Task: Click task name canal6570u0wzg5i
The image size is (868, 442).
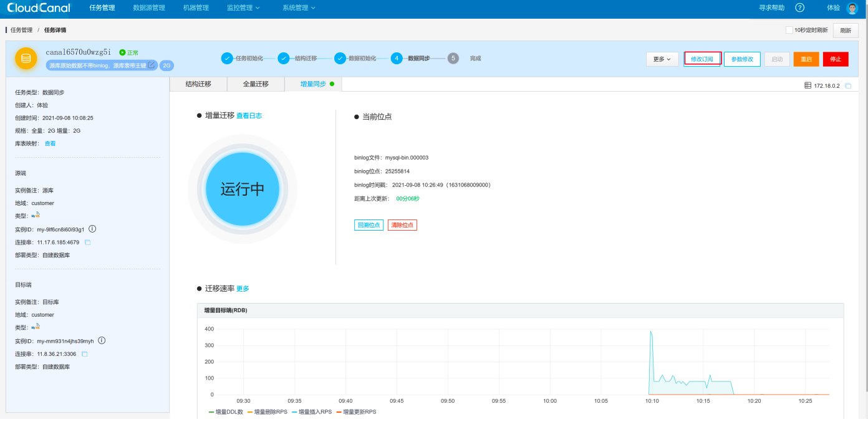Action: pyautogui.click(x=79, y=52)
